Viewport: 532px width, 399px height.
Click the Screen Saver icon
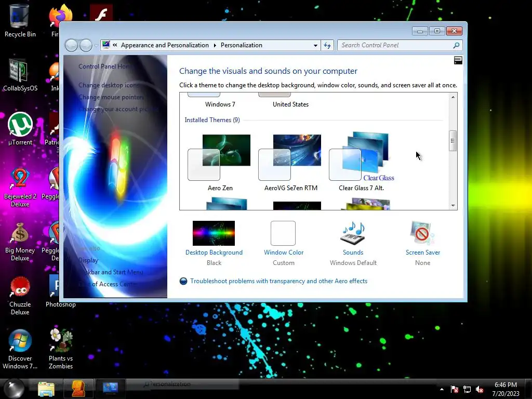point(422,233)
